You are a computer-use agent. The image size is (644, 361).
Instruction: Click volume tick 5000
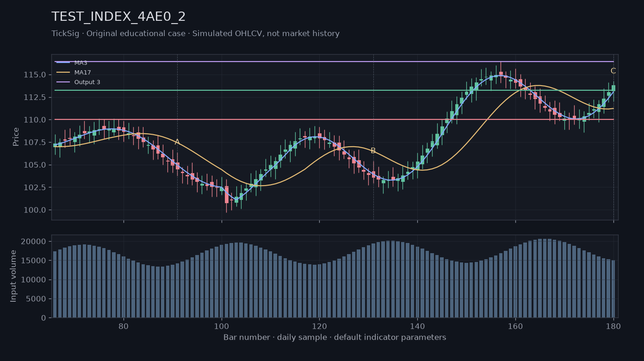tap(37, 299)
